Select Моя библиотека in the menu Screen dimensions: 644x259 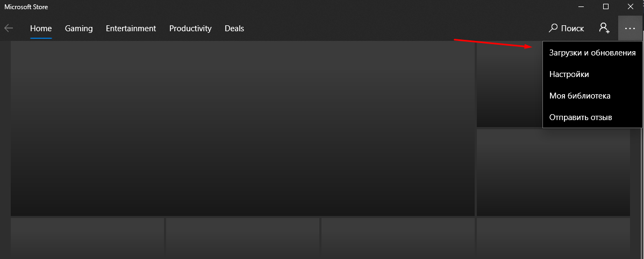click(580, 96)
